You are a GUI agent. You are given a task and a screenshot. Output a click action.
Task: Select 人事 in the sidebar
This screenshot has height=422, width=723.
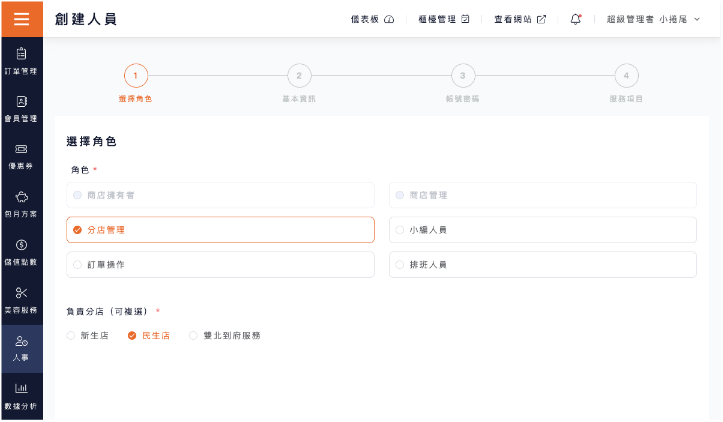(21, 349)
